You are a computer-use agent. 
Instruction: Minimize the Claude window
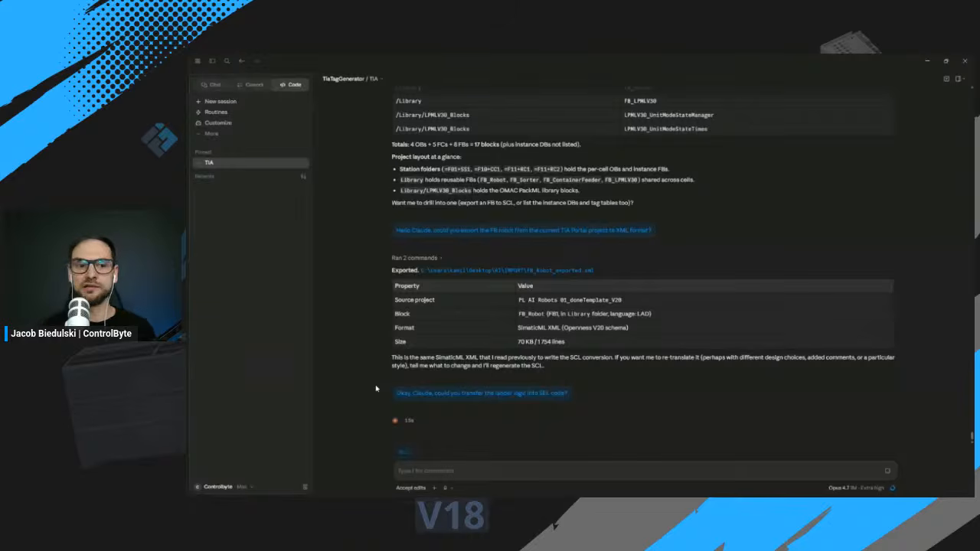tap(927, 60)
